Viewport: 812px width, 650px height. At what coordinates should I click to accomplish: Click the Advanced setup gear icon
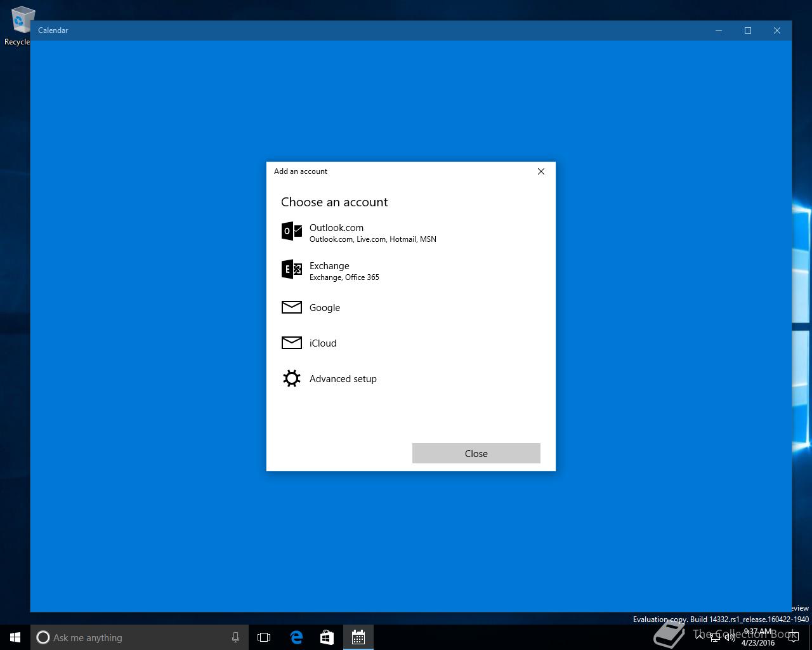pos(292,378)
